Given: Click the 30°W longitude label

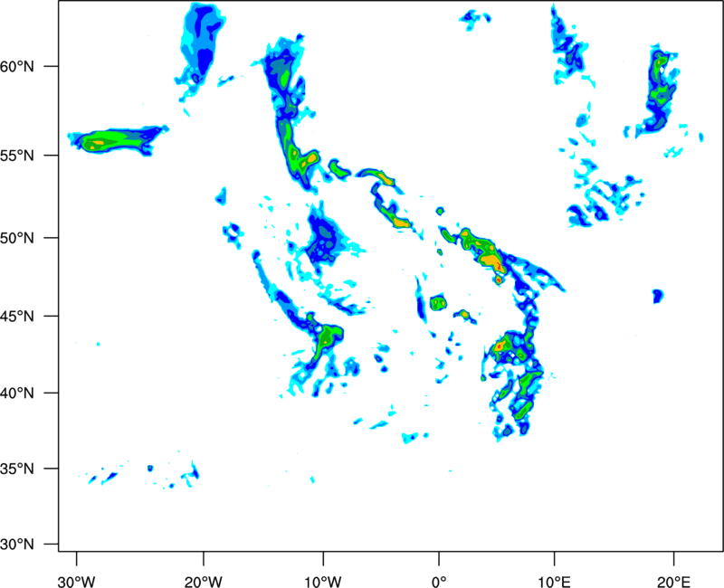Looking at the screenshot, I should click(x=76, y=582).
